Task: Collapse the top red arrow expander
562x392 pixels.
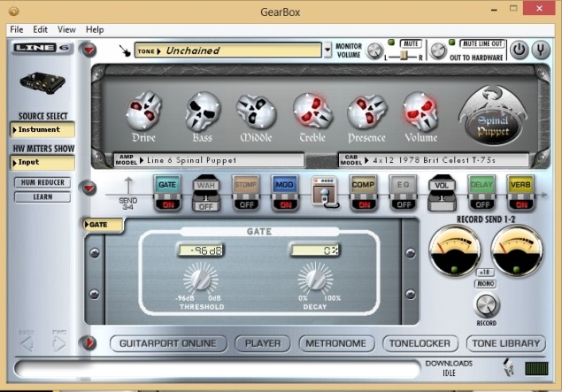Action: pyautogui.click(x=89, y=50)
